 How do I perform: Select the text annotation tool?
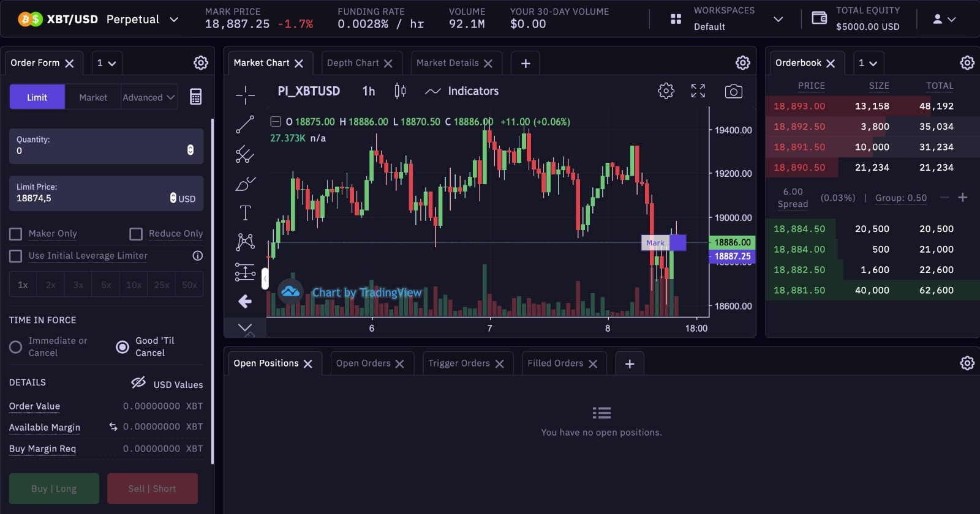[x=245, y=212]
